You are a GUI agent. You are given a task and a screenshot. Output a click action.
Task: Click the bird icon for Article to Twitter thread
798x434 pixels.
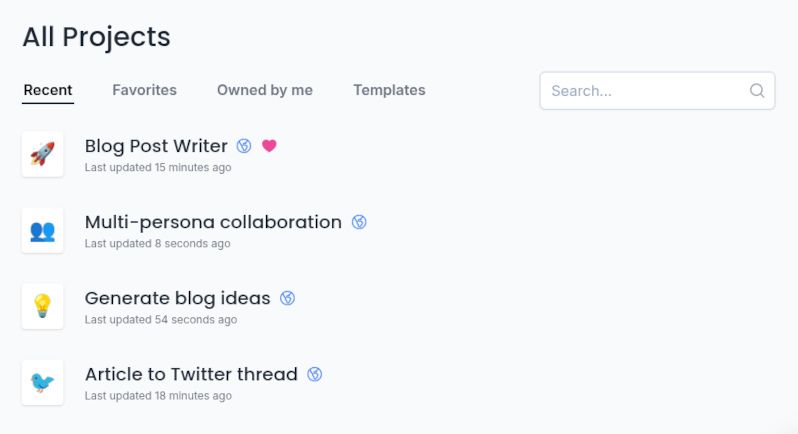pyautogui.click(x=42, y=382)
